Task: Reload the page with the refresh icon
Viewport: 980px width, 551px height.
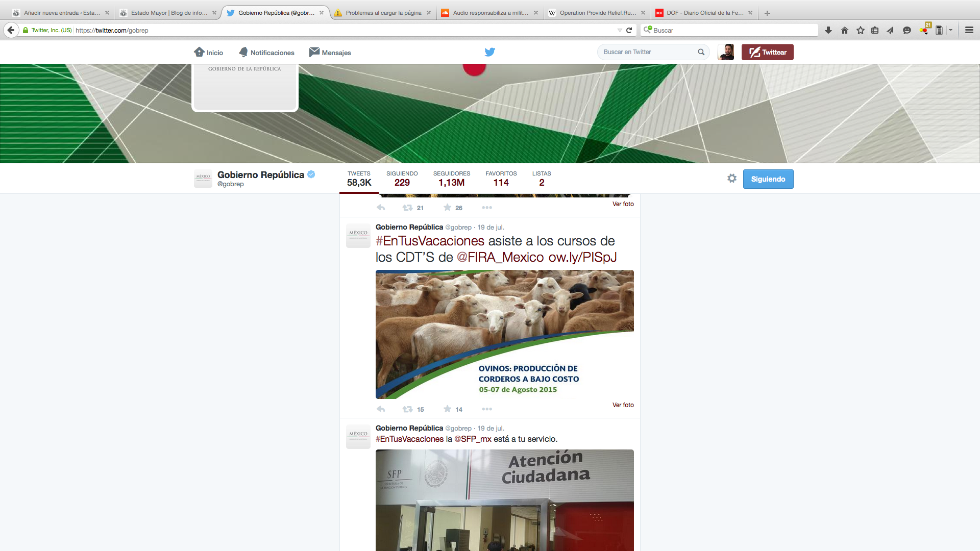Action: click(x=629, y=30)
